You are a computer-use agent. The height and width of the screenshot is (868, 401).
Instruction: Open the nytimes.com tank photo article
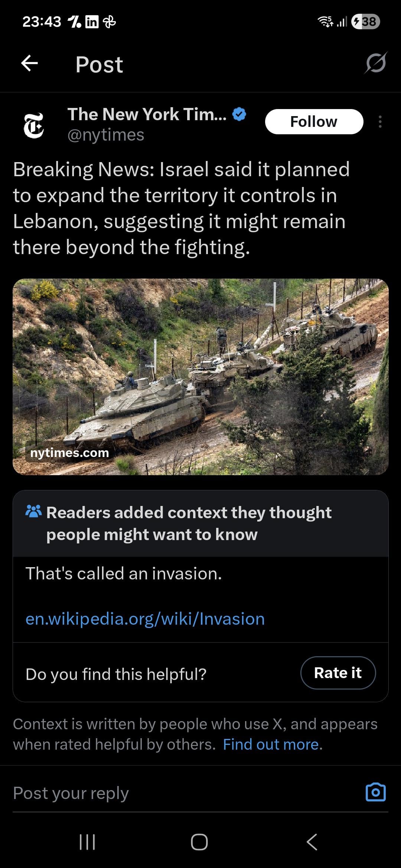point(200,377)
